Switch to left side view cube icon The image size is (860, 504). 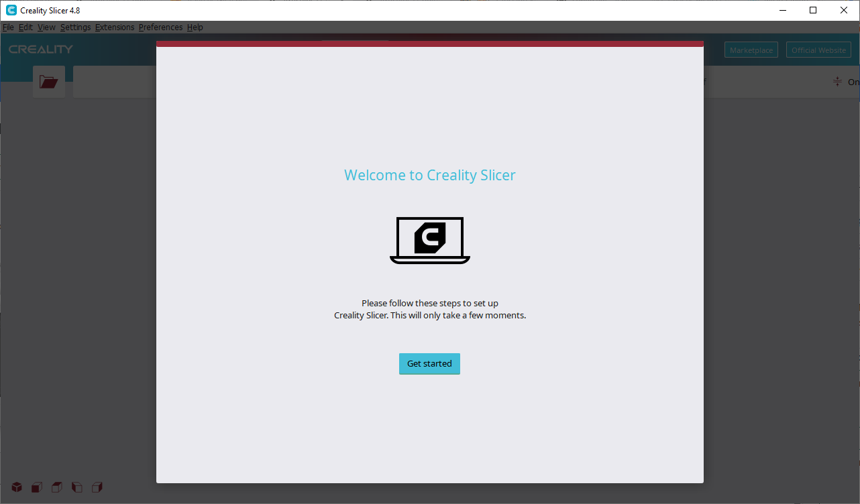(77, 487)
